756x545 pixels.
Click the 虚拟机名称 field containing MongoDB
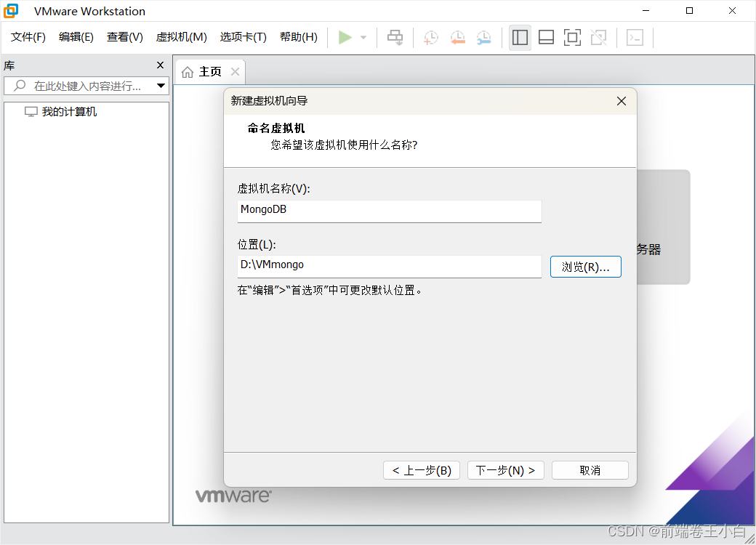(x=389, y=211)
